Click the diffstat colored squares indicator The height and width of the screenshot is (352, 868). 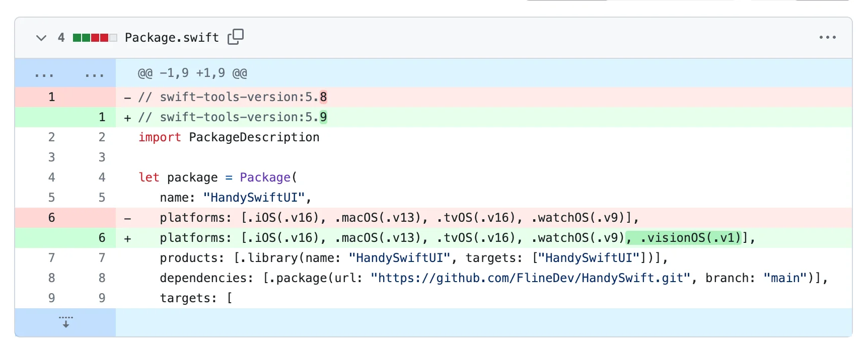95,38
